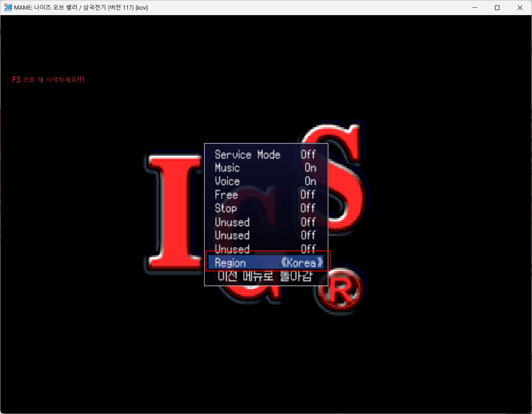Screen dimensions: 532x414
Task: Select the Region row label
Action: tap(230, 263)
